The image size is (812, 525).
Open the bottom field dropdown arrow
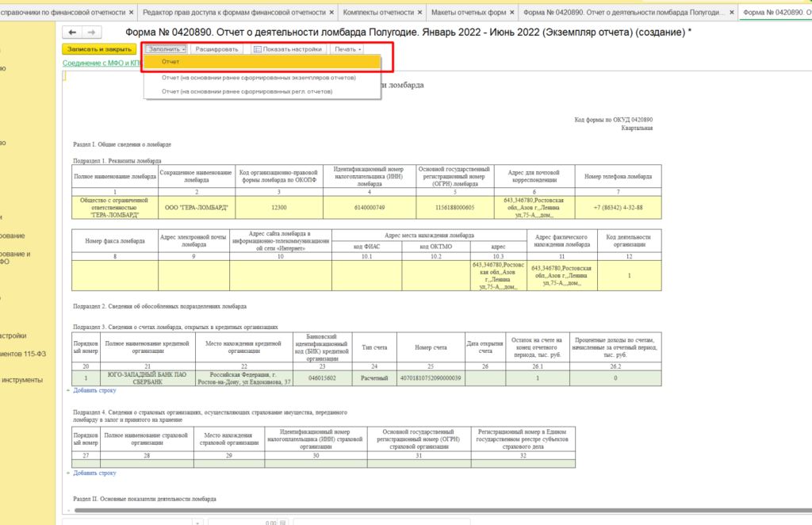point(197,521)
